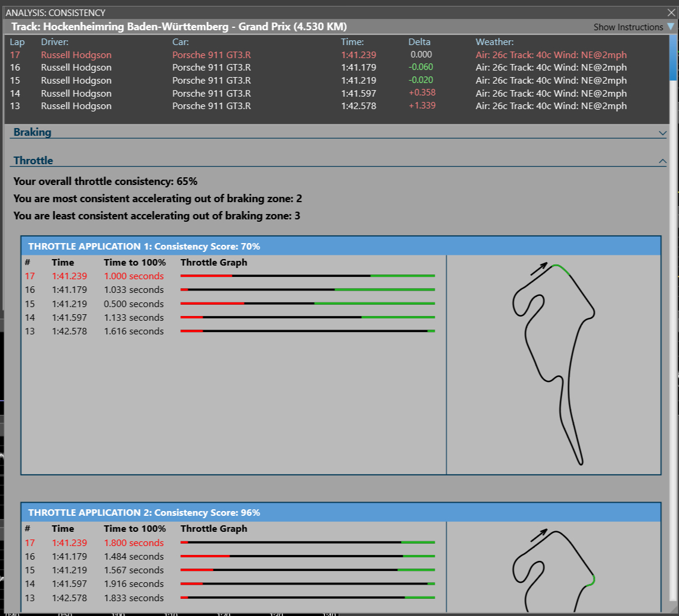Click the 1.033 seconds throttle graph bar
The image size is (679, 616).
point(307,289)
